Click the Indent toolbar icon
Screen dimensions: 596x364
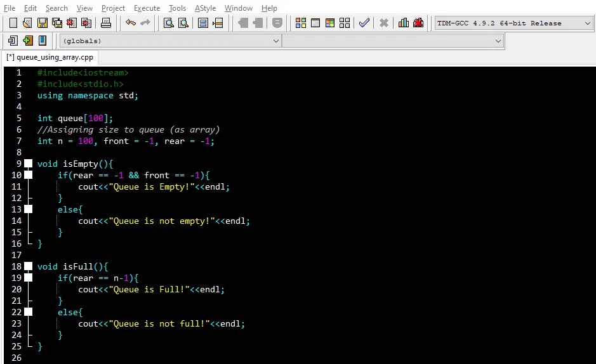243,23
